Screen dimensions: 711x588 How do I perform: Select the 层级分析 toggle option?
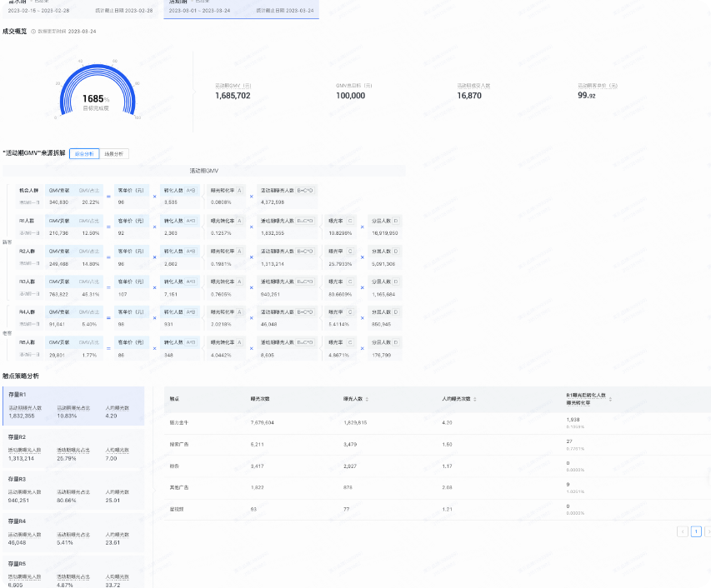click(x=84, y=154)
